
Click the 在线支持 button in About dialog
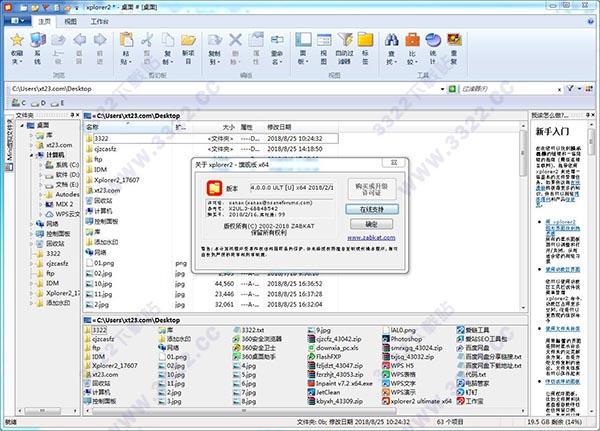pos(372,209)
